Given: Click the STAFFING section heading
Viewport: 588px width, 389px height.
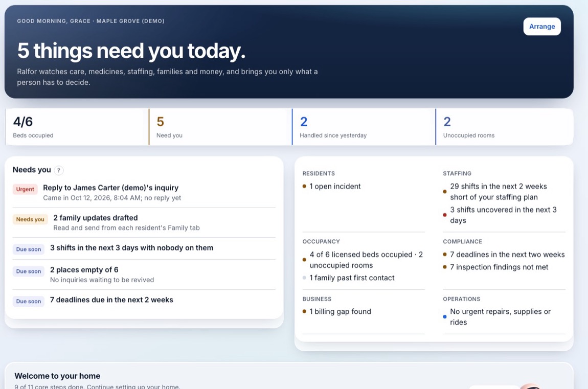Looking at the screenshot, I should pos(457,173).
